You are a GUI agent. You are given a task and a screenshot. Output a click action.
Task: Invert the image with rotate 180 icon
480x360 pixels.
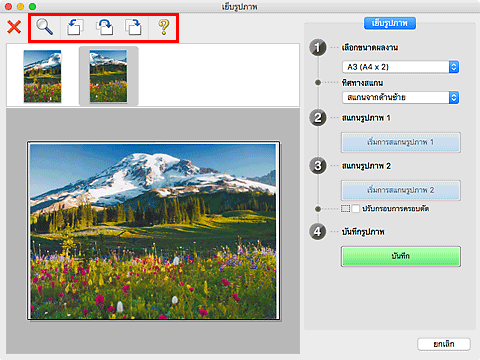click(104, 27)
